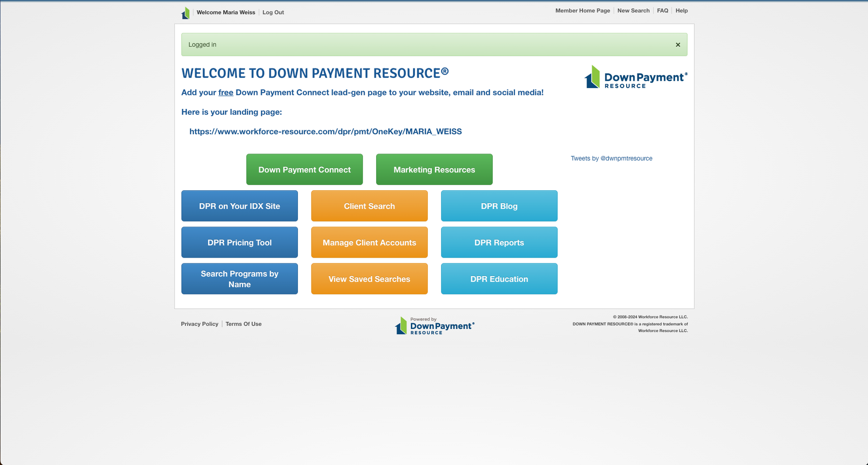
Task: Open Marketing Resources
Action: point(434,169)
